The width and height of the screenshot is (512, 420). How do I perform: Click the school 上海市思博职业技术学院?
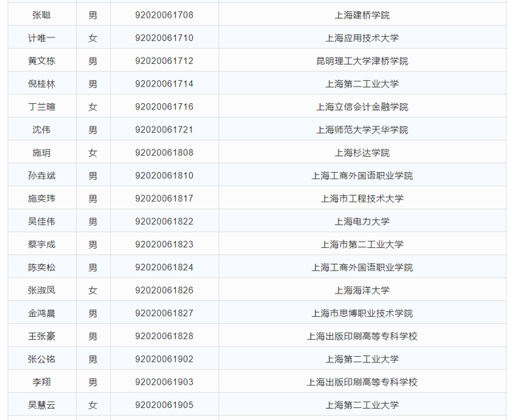[362, 314]
